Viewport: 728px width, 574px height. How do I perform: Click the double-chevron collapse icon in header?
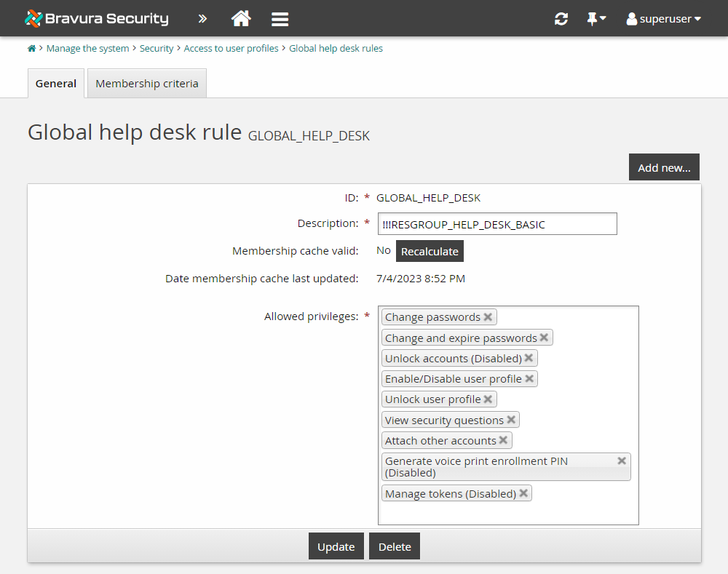coord(202,19)
